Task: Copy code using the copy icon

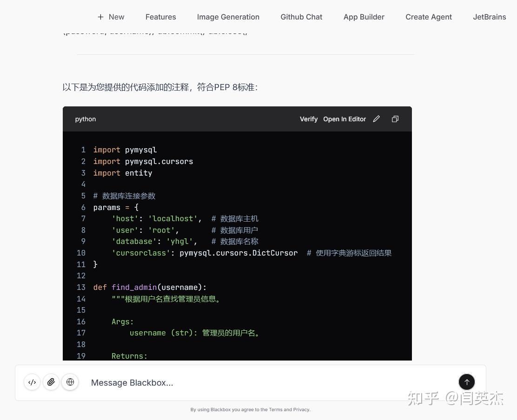Action: (395, 119)
